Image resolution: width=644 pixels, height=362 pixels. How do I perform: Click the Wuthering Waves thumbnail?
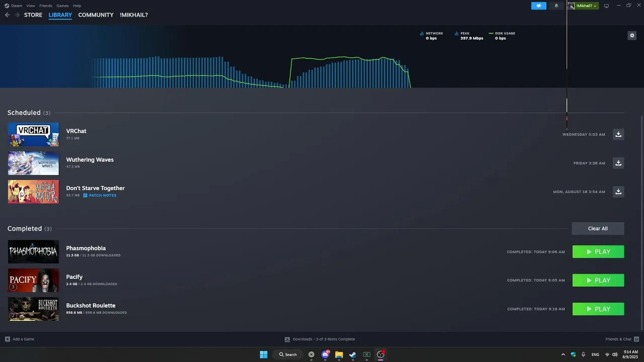coord(33,163)
